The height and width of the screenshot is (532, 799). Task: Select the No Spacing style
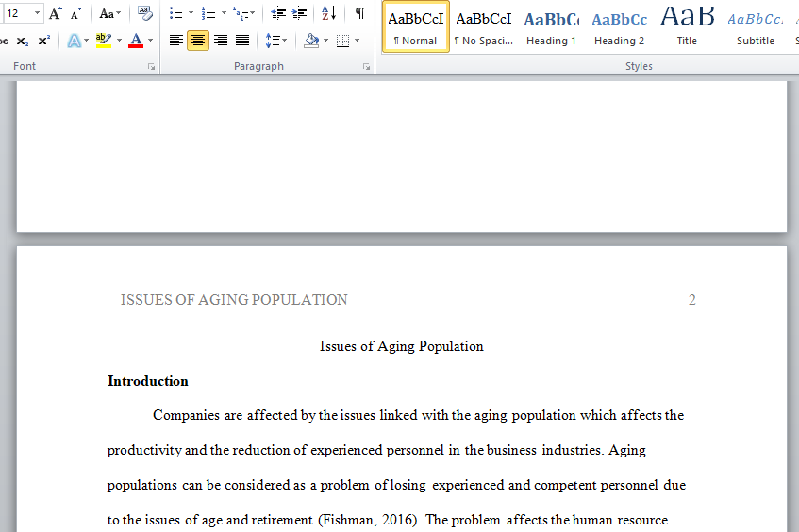[x=484, y=27]
